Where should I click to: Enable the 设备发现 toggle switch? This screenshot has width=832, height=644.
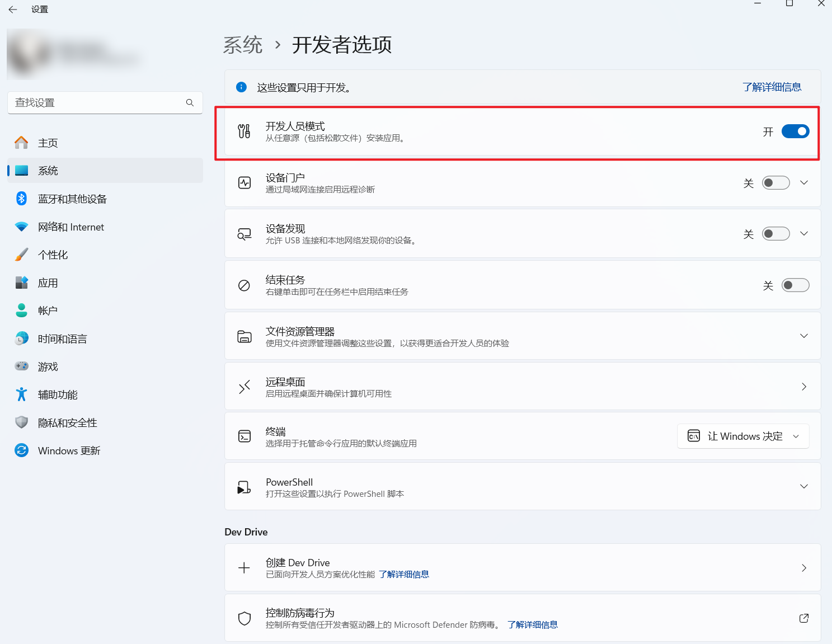pos(775,234)
